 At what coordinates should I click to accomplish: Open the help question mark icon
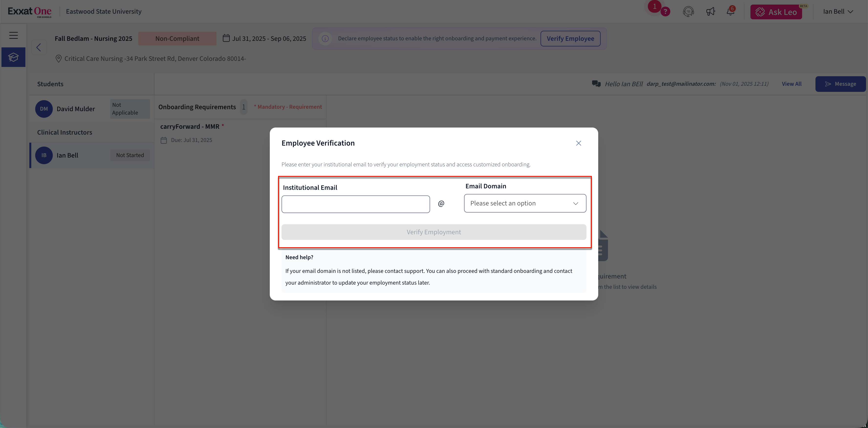pyautogui.click(x=665, y=12)
